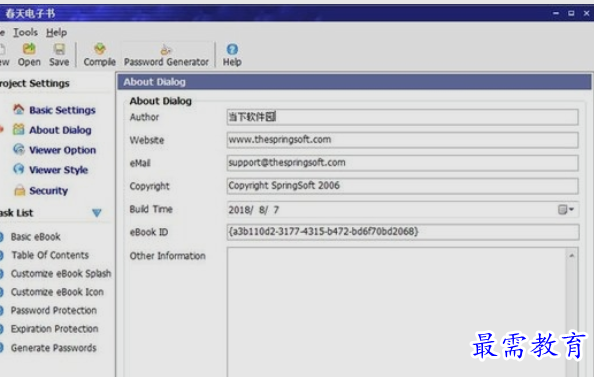
Task: Open the Password Generator tool
Action: [x=166, y=55]
